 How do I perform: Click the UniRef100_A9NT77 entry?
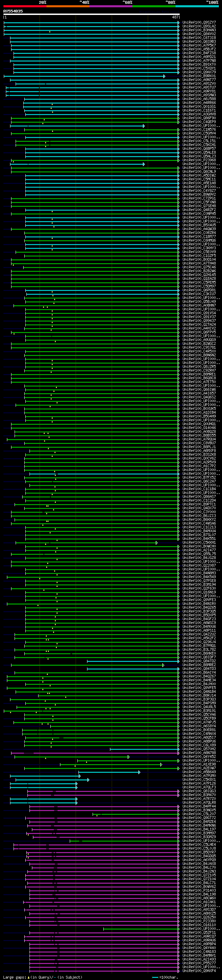[199, 80]
